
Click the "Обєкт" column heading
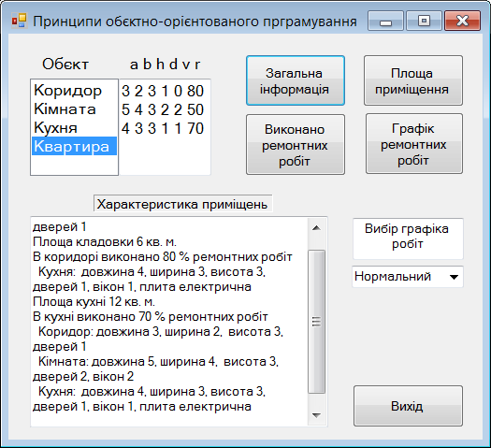(65, 65)
